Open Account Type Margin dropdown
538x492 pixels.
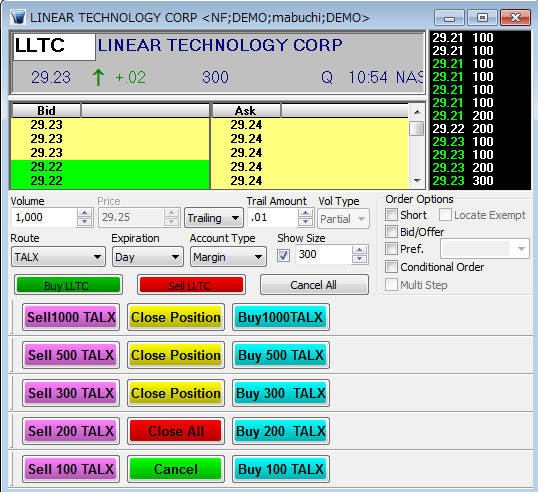click(228, 257)
